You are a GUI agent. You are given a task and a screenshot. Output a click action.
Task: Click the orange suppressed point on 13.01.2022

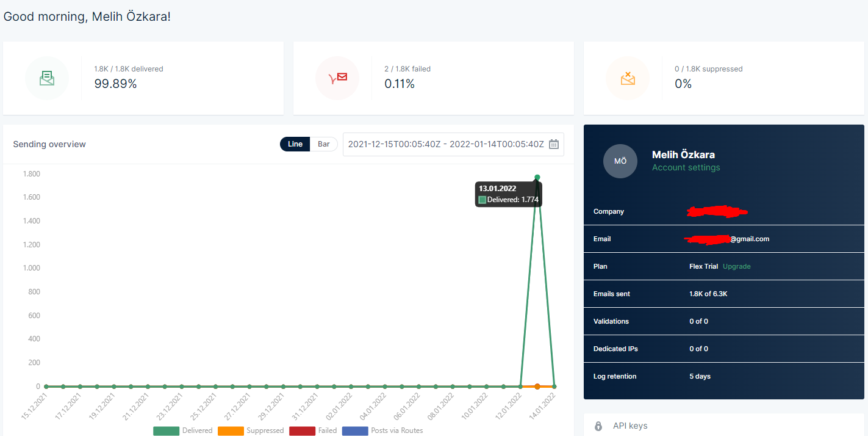[537, 386]
